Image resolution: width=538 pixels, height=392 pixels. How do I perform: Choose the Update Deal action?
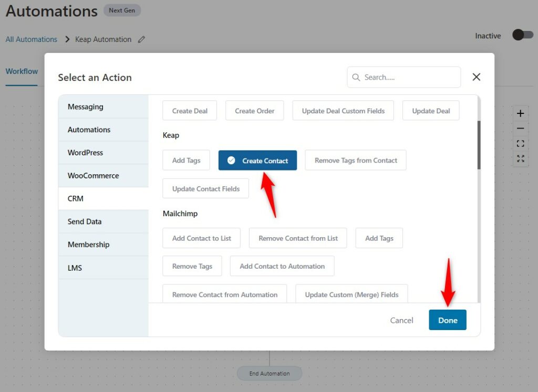pyautogui.click(x=431, y=111)
